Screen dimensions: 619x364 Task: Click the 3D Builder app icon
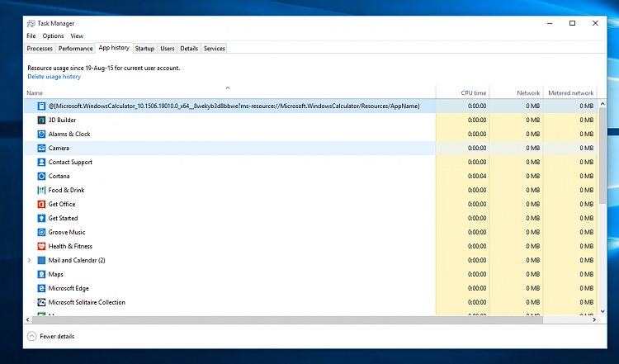[41, 120]
